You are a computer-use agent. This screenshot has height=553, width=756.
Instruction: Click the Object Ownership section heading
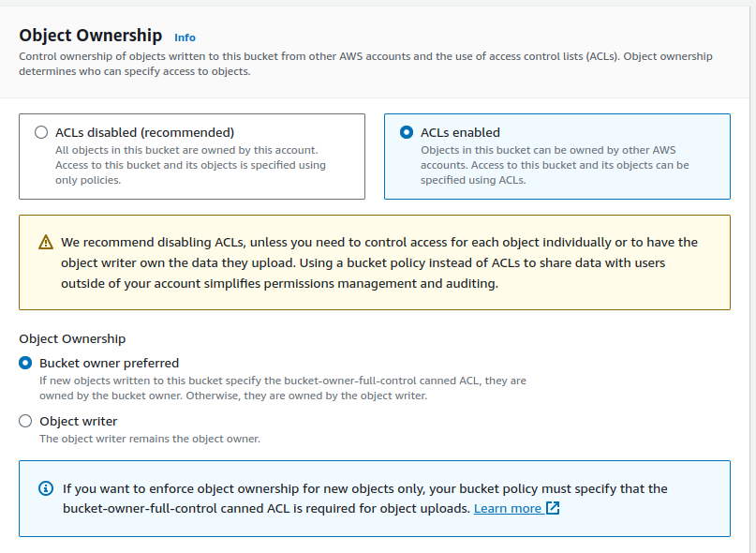click(90, 35)
